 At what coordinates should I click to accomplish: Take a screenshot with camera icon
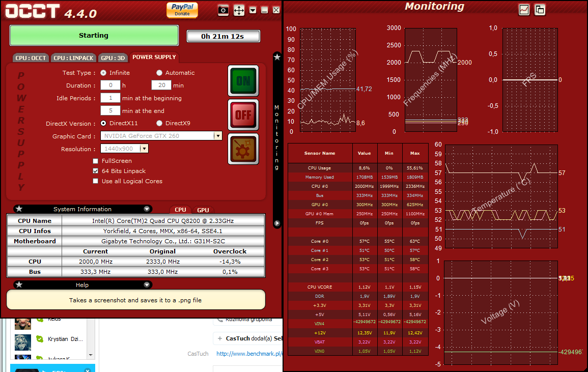pyautogui.click(x=223, y=10)
